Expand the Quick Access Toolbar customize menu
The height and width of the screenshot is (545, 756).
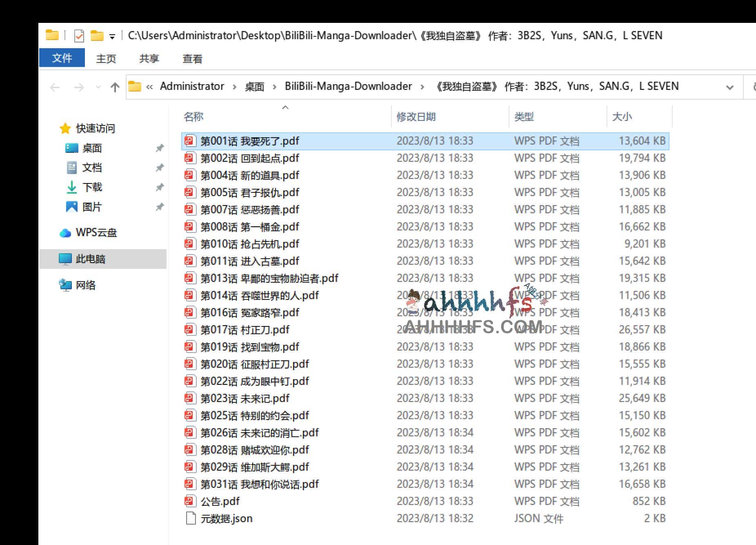point(111,36)
